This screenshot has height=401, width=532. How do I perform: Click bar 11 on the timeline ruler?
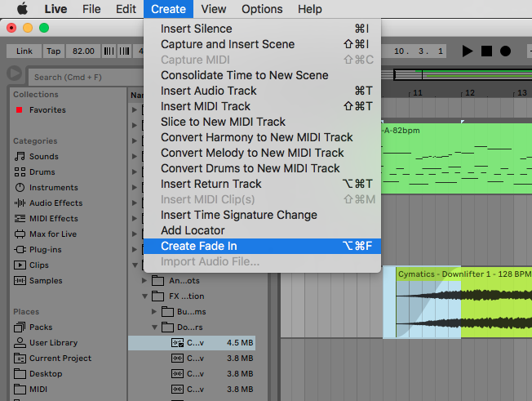tap(418, 93)
